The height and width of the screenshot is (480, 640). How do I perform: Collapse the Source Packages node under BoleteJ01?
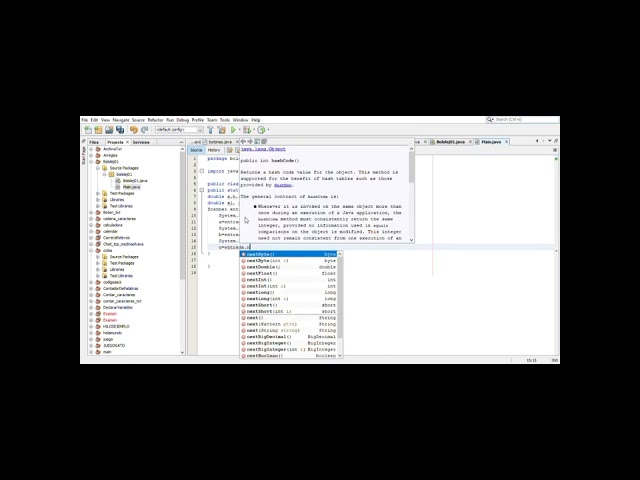pyautogui.click(x=98, y=168)
